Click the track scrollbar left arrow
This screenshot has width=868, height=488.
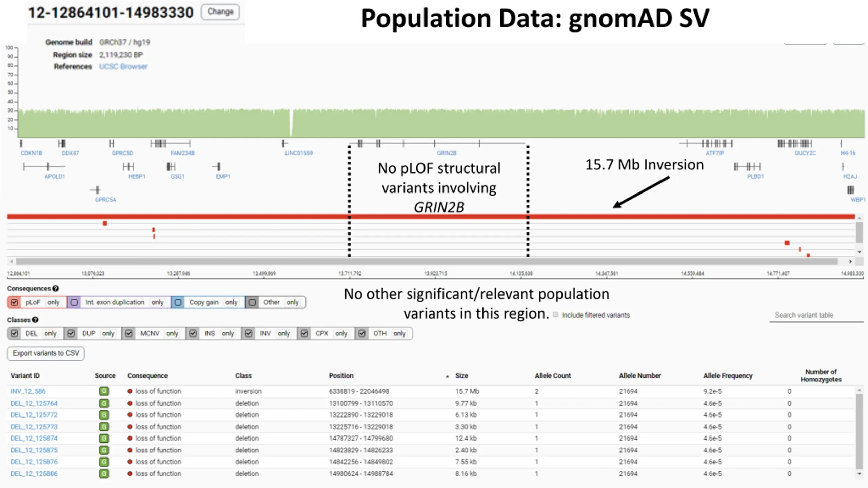(x=12, y=261)
